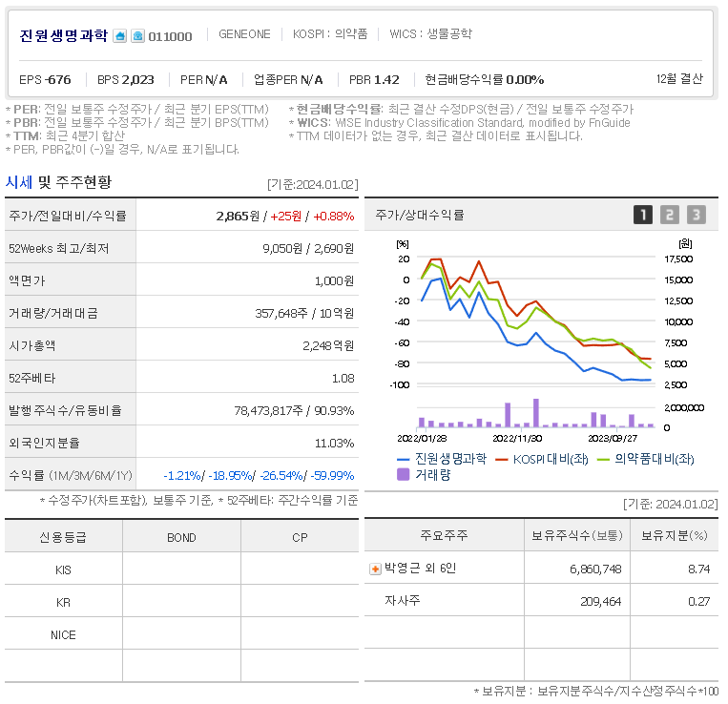The height and width of the screenshot is (704, 728).
Task: Click the WICS : 생물공학 label
Action: (x=431, y=34)
